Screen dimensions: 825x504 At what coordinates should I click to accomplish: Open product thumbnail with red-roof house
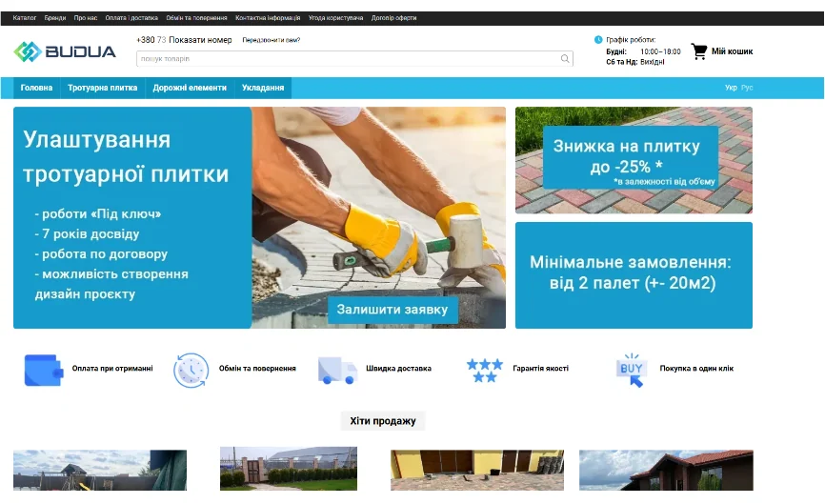click(x=666, y=471)
